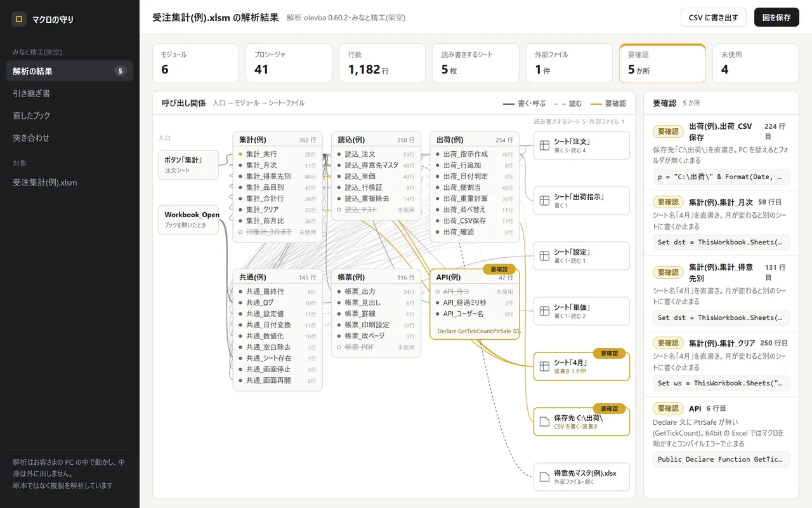Open the 集計(例).集計_月次 warning item

click(721, 223)
